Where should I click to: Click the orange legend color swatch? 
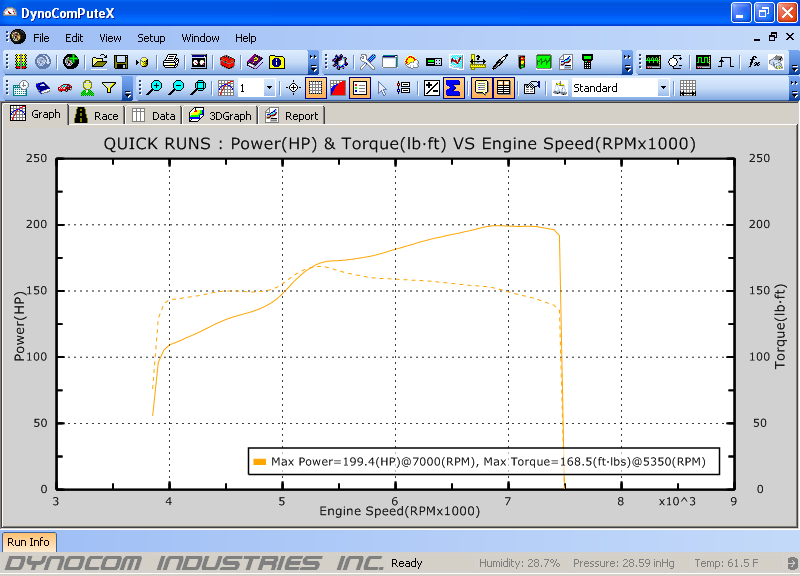point(260,462)
